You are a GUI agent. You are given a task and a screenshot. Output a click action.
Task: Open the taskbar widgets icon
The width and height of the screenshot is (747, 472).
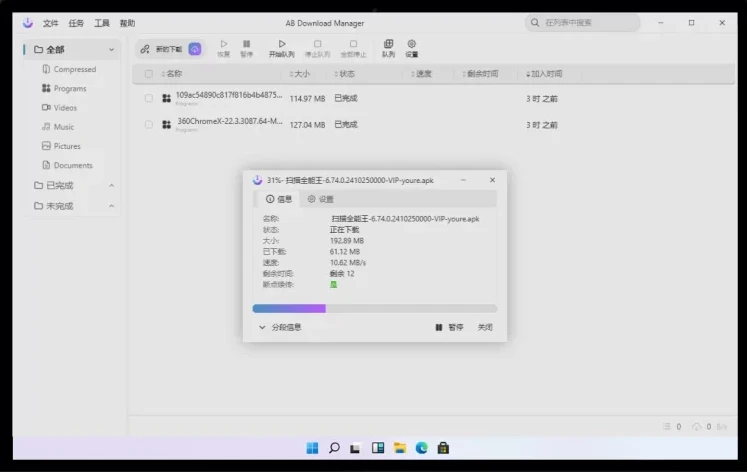(378, 448)
